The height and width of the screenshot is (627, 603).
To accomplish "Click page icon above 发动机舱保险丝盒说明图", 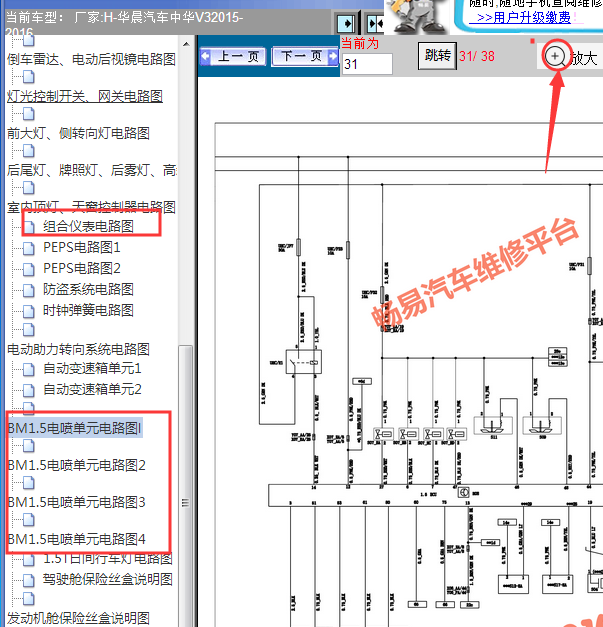I will pyautogui.click(x=28, y=599).
